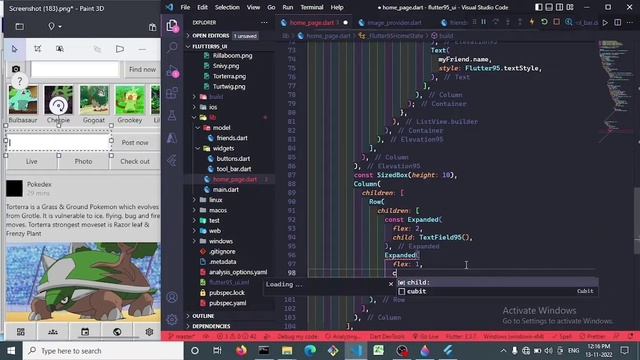Select the Paint 3D crop tool
The width and height of the screenshot is (640, 360).
pyautogui.click(x=38, y=49)
